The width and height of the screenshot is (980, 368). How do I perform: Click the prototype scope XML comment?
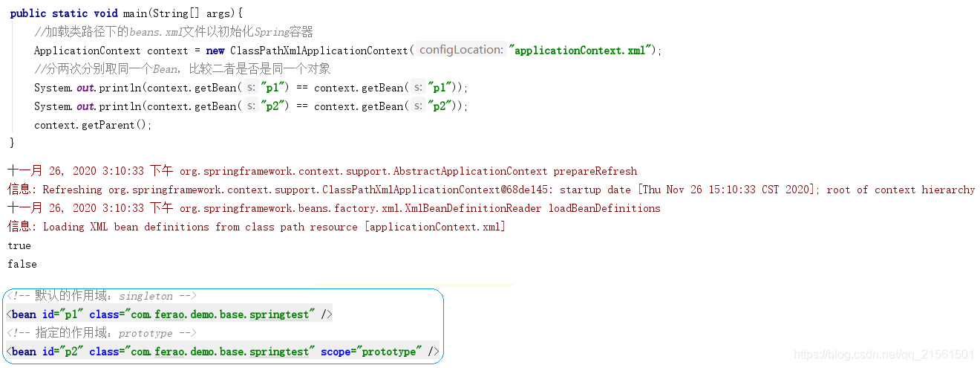pyautogui.click(x=102, y=333)
